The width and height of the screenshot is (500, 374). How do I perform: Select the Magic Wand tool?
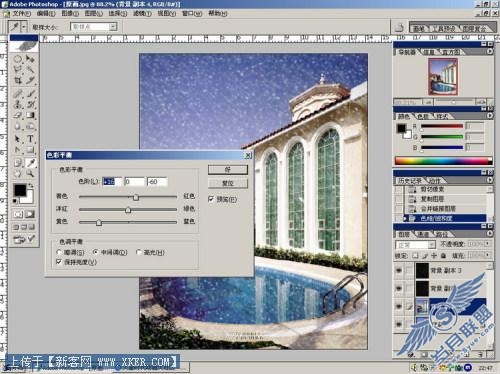coord(30,70)
